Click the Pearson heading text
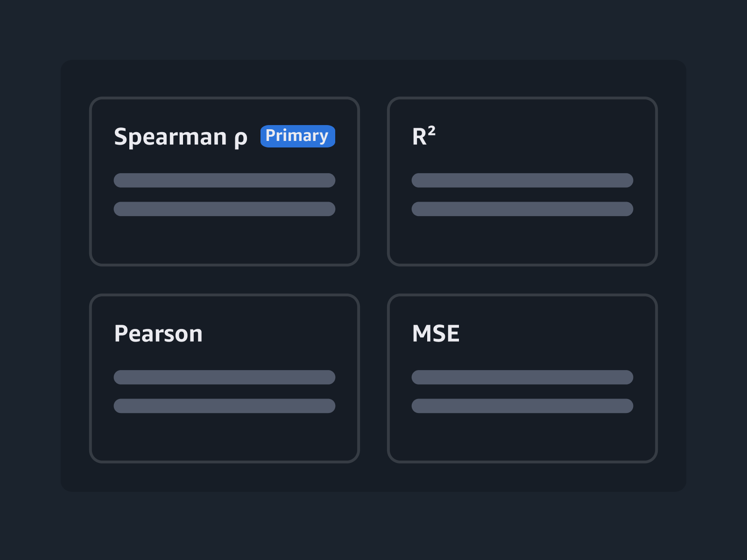Image resolution: width=747 pixels, height=560 pixels. coord(158,334)
